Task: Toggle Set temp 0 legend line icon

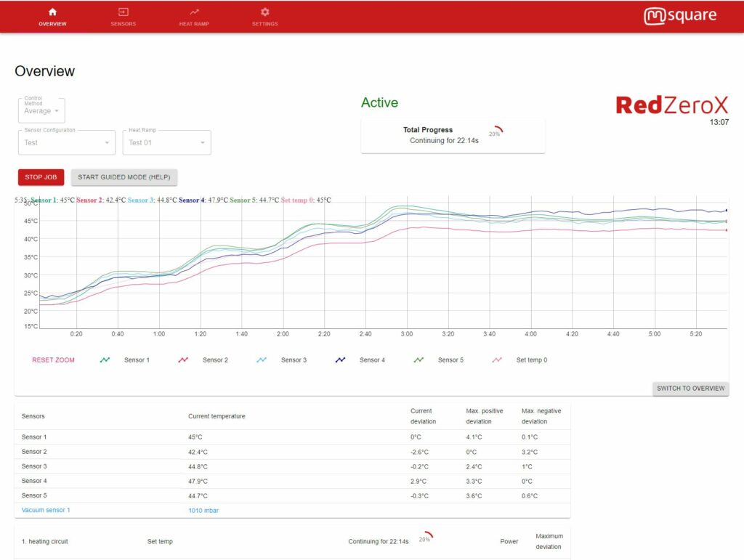Action: (x=497, y=360)
